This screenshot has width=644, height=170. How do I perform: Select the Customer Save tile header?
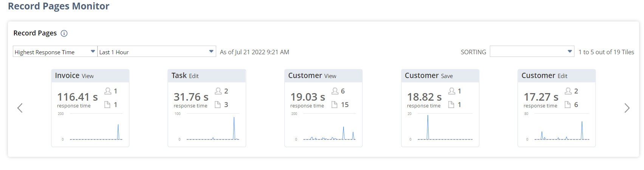[440, 76]
